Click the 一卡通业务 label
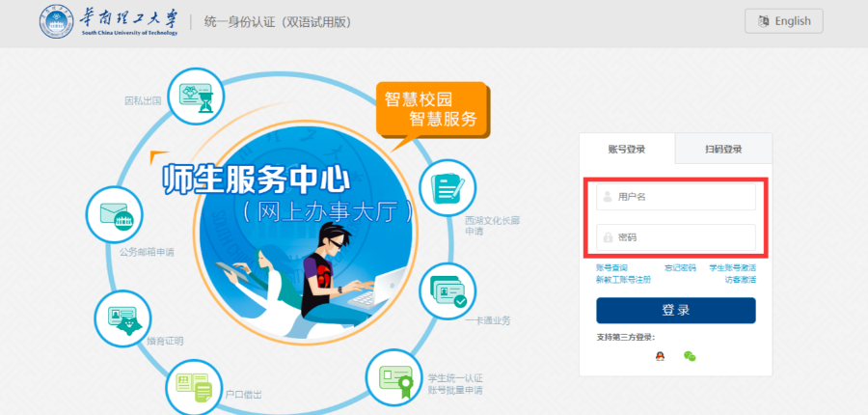868x415 pixels. (x=488, y=320)
